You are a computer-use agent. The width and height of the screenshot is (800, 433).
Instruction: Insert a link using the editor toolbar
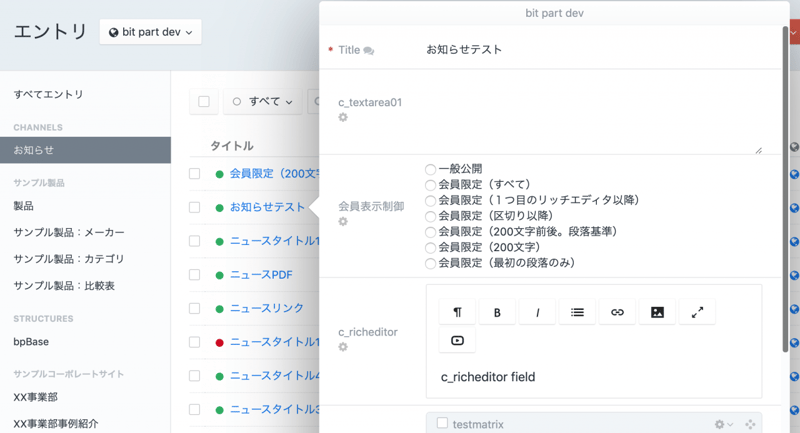click(x=617, y=312)
